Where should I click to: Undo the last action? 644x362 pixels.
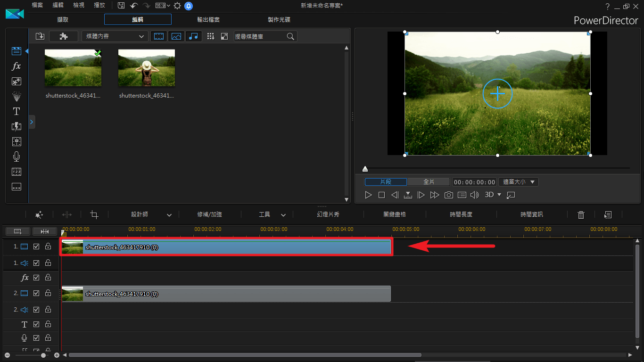pyautogui.click(x=134, y=6)
